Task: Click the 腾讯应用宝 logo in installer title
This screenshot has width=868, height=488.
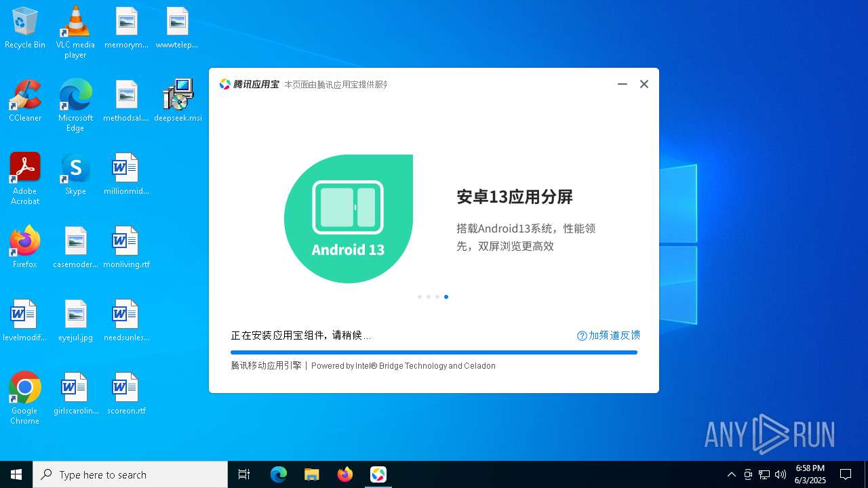Action: click(x=249, y=84)
